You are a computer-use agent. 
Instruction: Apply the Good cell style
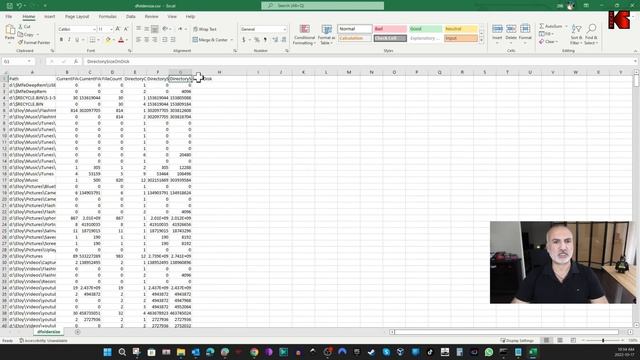click(x=425, y=29)
